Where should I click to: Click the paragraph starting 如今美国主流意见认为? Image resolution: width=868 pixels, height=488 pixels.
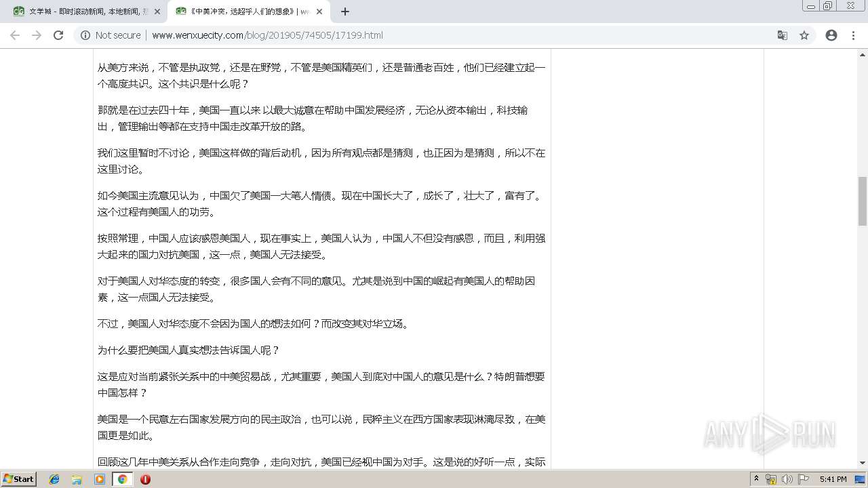[x=321, y=203]
